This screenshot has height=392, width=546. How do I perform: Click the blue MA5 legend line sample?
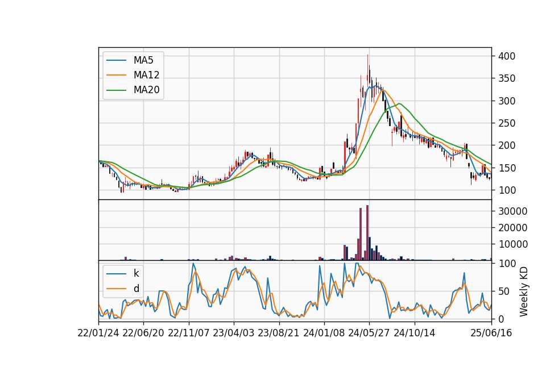pos(116,60)
